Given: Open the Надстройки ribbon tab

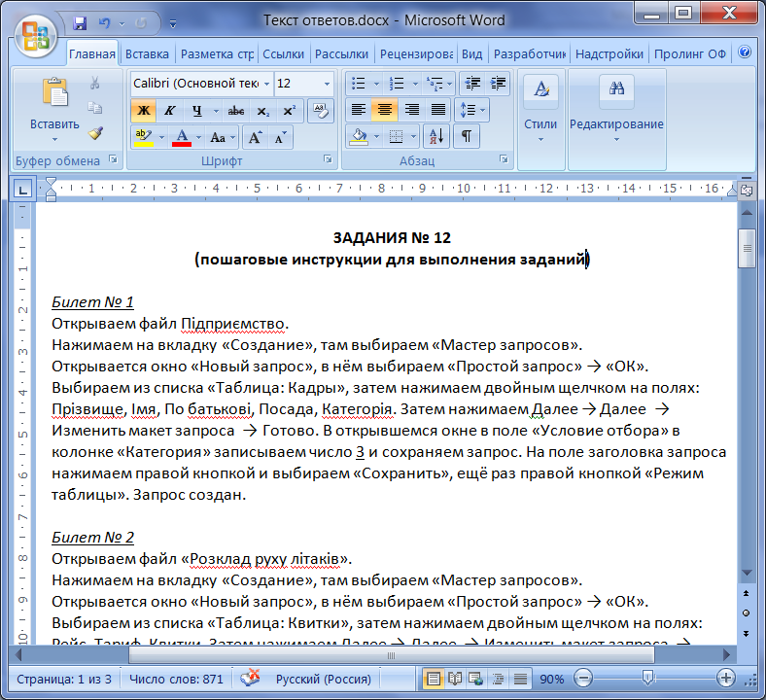Looking at the screenshot, I should pos(609,53).
